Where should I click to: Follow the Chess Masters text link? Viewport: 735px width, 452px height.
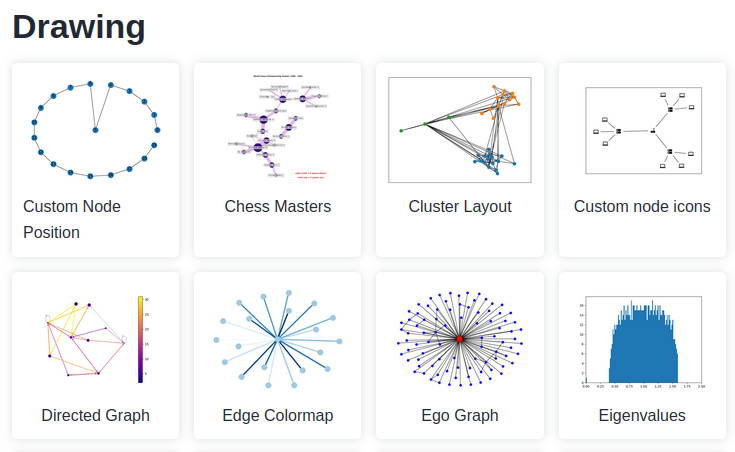point(278,207)
